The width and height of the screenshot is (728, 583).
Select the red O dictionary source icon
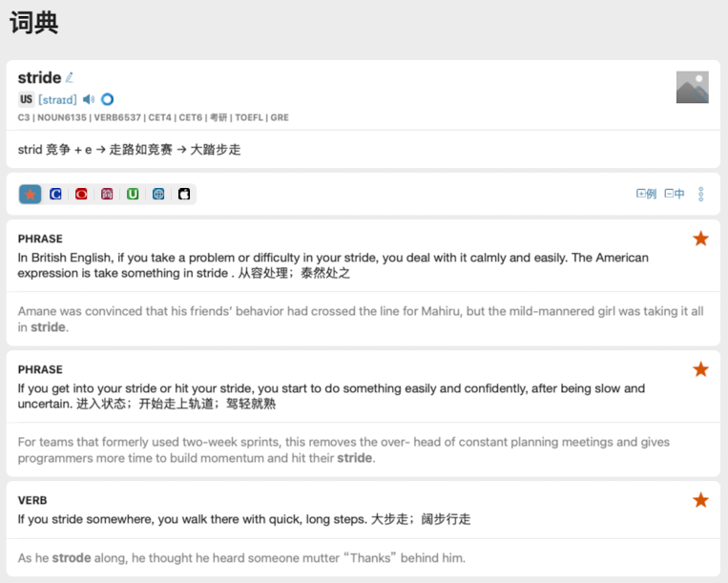click(x=81, y=195)
